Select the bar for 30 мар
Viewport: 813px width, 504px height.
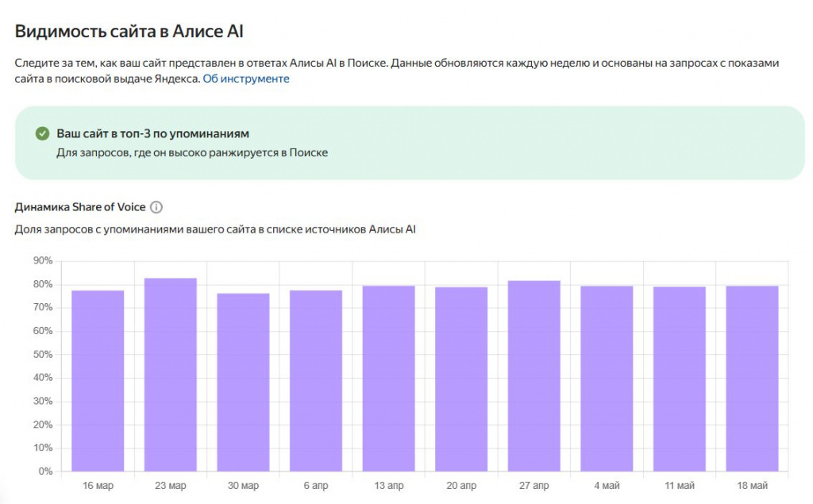point(243,382)
